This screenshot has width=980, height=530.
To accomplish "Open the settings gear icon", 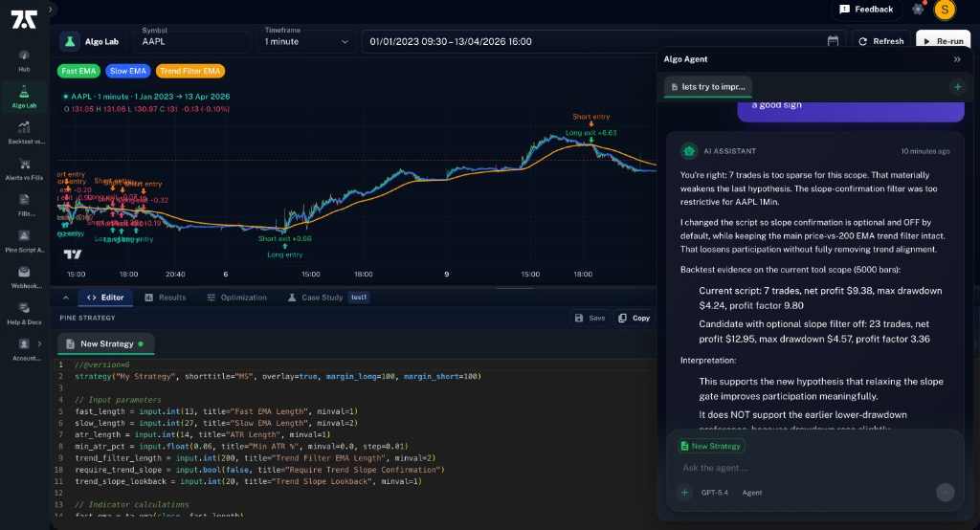I will pyautogui.click(x=918, y=10).
